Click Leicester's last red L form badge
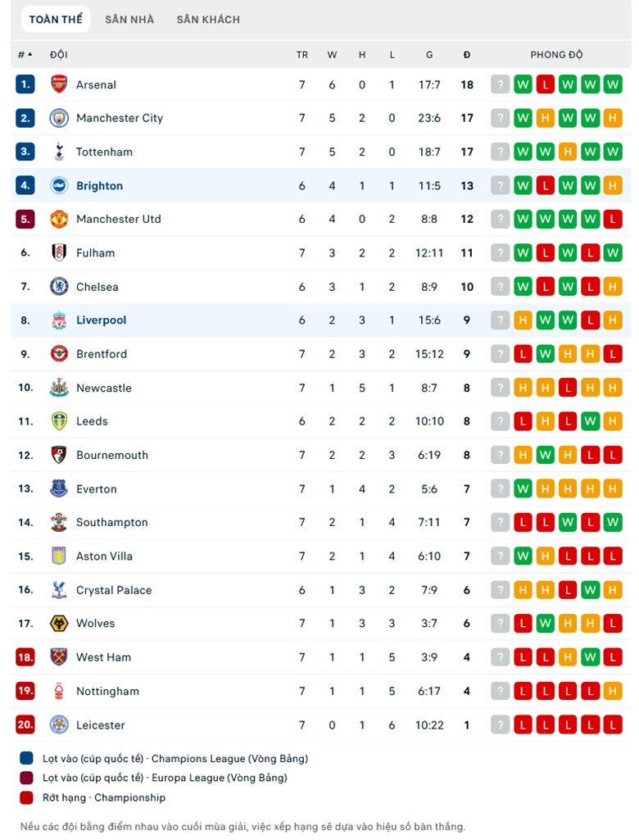This screenshot has width=639, height=840. pos(613,724)
